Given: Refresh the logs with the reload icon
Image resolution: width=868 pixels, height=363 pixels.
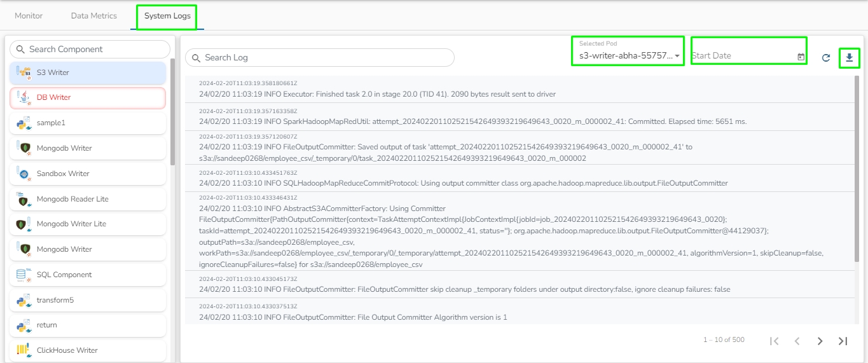Looking at the screenshot, I should pyautogui.click(x=826, y=58).
